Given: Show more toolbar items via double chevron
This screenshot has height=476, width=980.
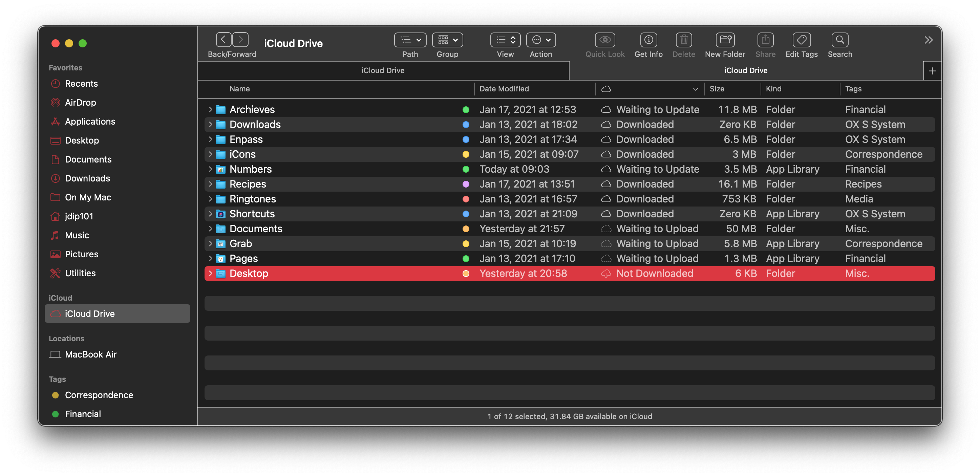Looking at the screenshot, I should [x=928, y=40].
